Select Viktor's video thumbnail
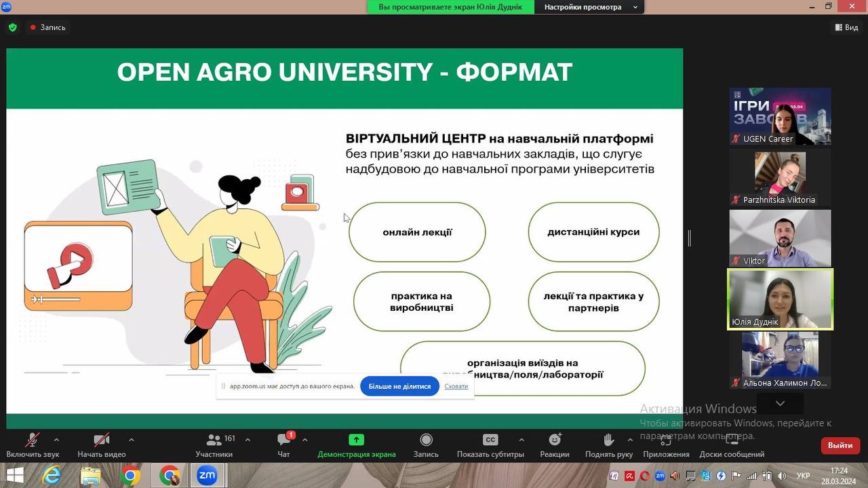 click(780, 238)
